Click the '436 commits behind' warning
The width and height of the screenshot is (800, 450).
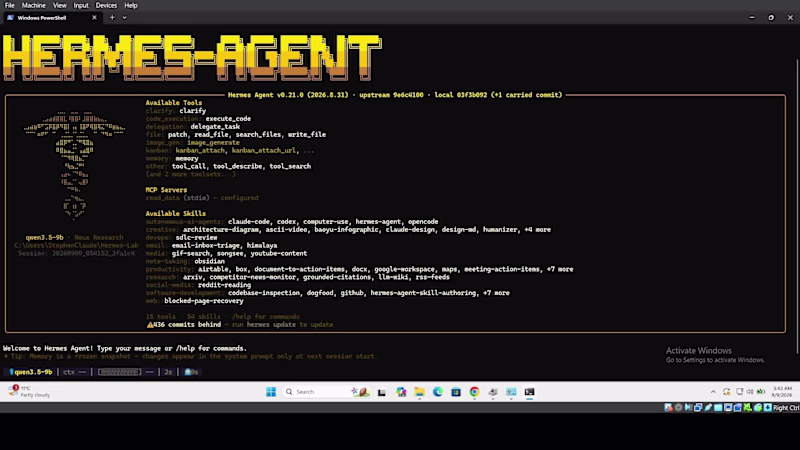(x=184, y=324)
